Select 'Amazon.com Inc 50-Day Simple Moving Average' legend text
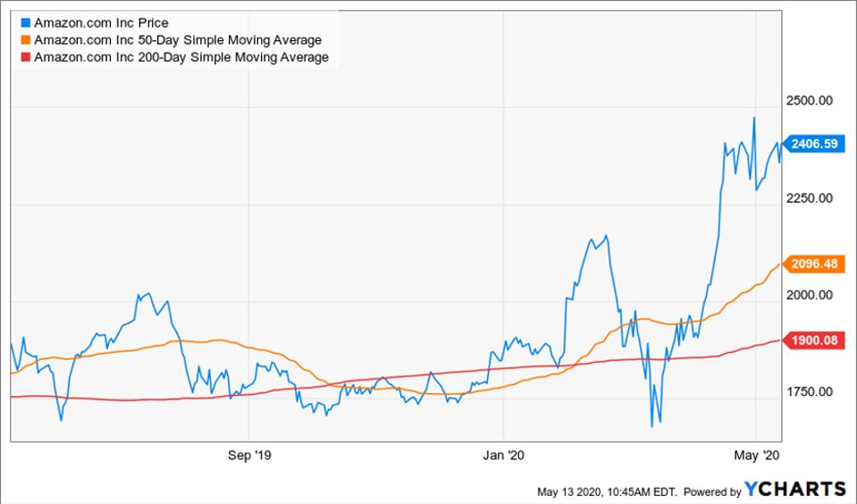857x504 pixels. [x=178, y=40]
